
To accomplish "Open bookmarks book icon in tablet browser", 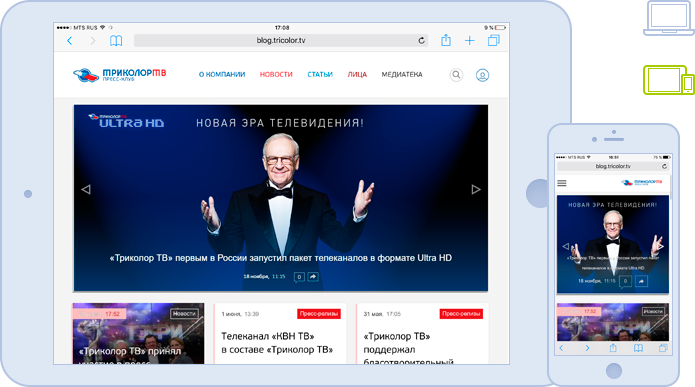I will (x=116, y=41).
